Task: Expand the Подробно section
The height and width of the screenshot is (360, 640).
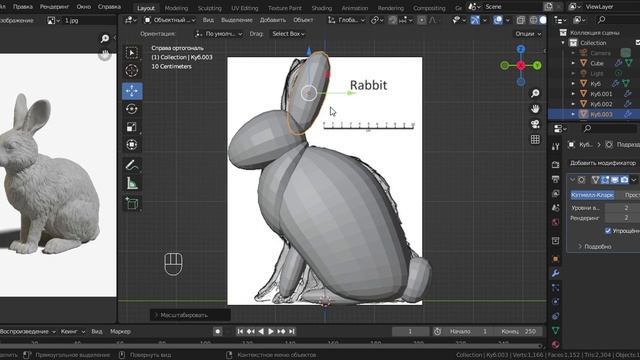Action: coord(595,247)
